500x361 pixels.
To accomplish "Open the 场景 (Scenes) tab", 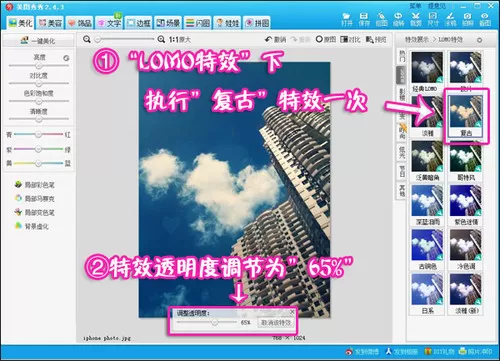I will pos(168,23).
